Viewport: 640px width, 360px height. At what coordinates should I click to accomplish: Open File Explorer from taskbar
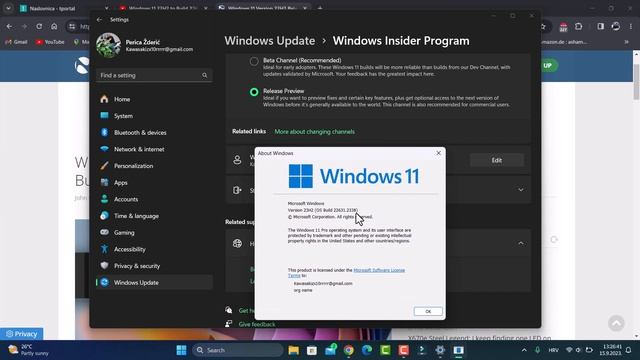(293, 350)
